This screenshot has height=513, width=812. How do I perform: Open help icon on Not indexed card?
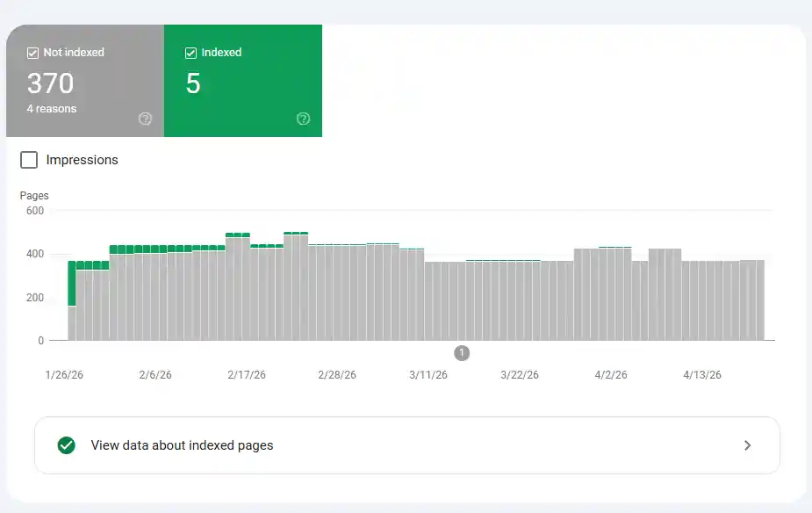click(145, 119)
